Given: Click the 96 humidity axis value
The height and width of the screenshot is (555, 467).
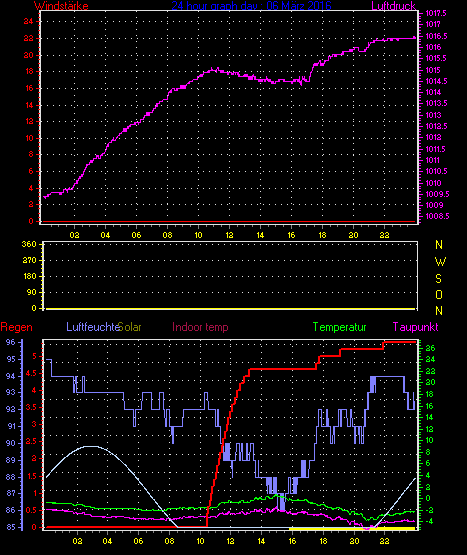Looking at the screenshot, I should click(11, 342).
